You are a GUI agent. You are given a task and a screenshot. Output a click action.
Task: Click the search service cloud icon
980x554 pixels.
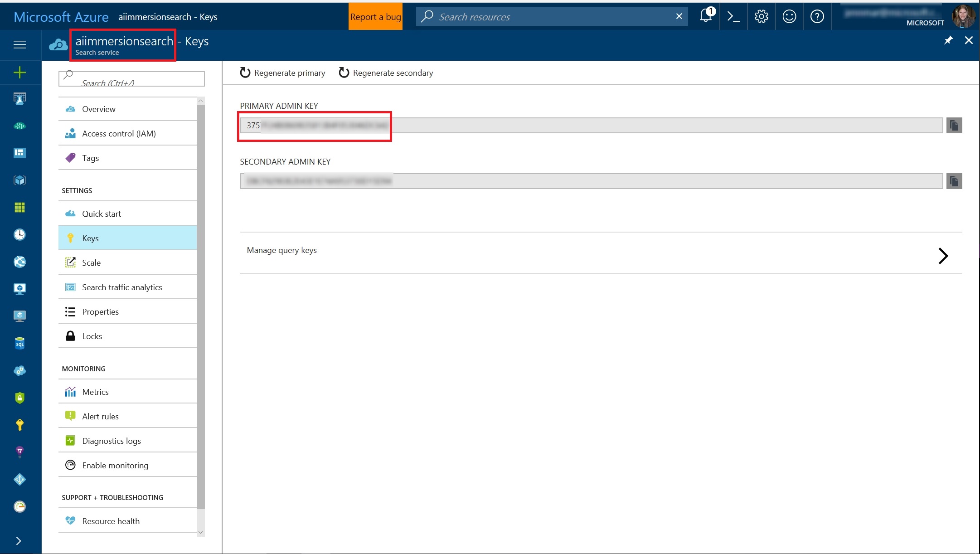(x=58, y=44)
